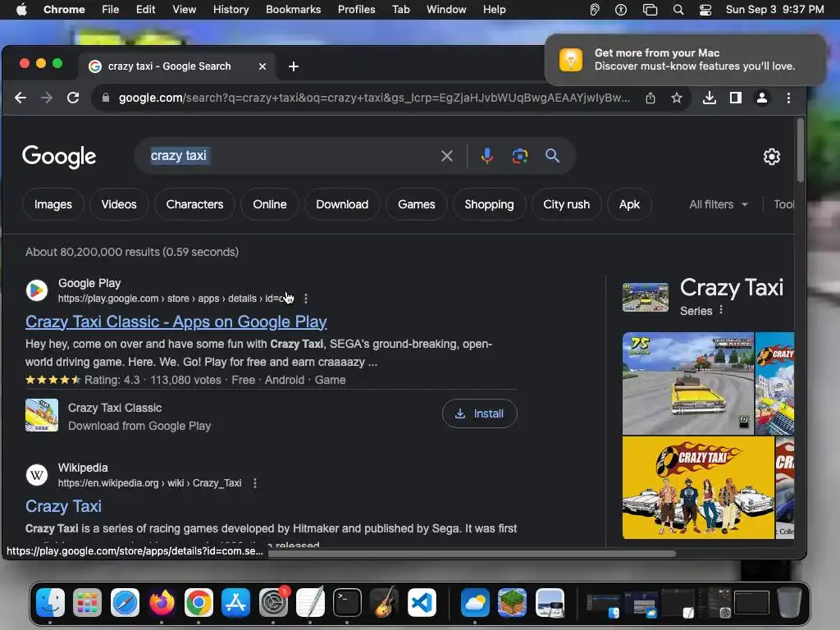This screenshot has height=630, width=840.
Task: Click the page vertical scrollbar
Action: point(801,151)
